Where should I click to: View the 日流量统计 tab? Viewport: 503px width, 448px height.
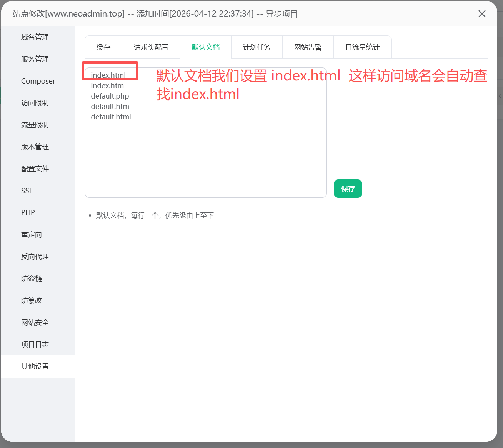click(x=362, y=47)
